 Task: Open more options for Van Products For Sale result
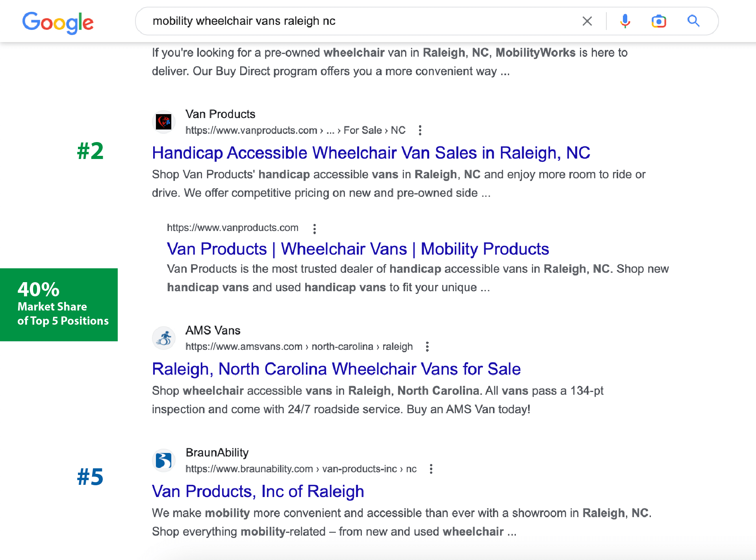420,130
